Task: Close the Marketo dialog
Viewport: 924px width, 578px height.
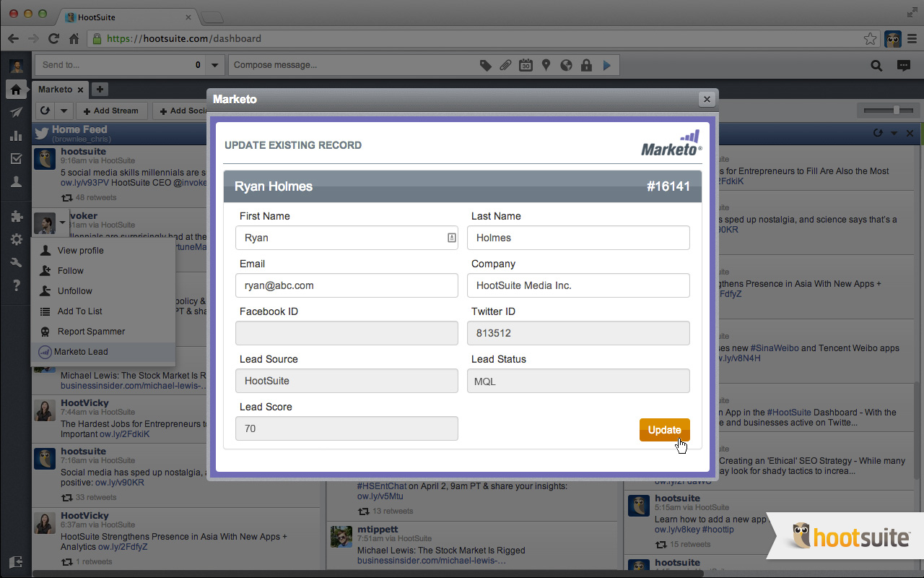Action: [707, 99]
